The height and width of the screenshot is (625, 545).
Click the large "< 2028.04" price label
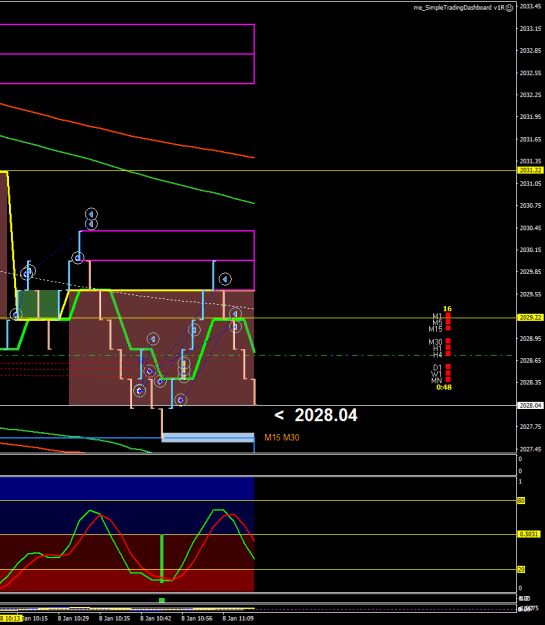(x=316, y=415)
